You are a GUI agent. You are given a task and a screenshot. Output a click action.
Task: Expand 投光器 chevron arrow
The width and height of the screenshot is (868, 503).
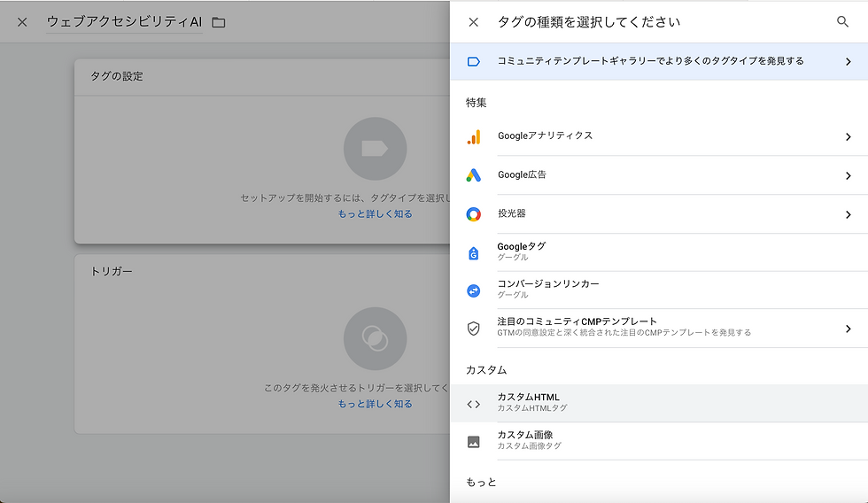[849, 214]
